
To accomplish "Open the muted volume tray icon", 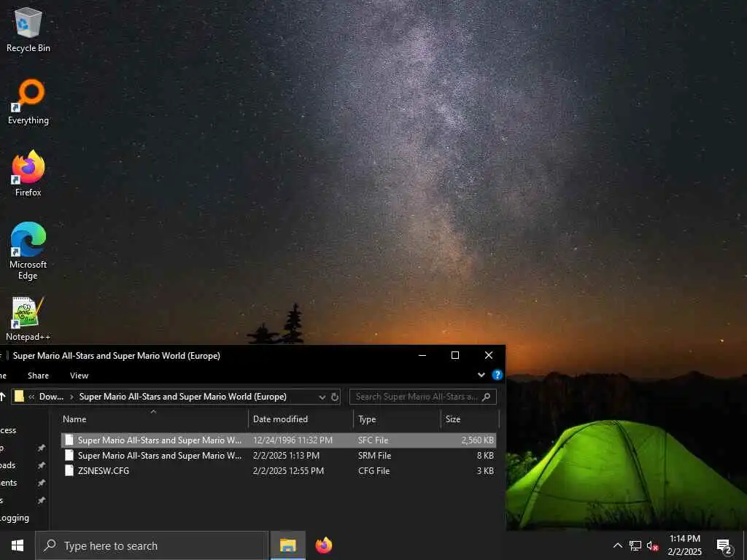I will coord(653,545).
